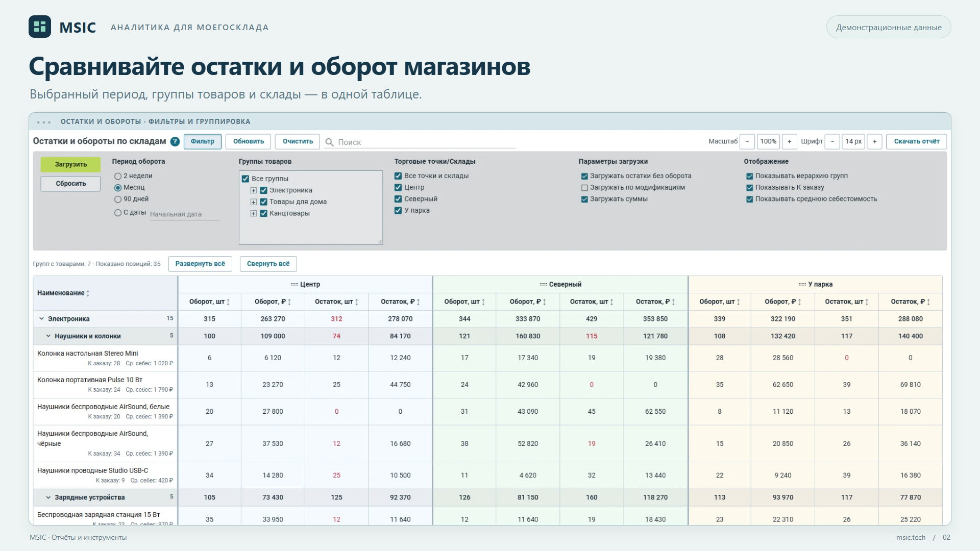Image resolution: width=980 pixels, height=551 pixels.
Task: Grab the Северный column group drag handle
Action: tap(543, 285)
